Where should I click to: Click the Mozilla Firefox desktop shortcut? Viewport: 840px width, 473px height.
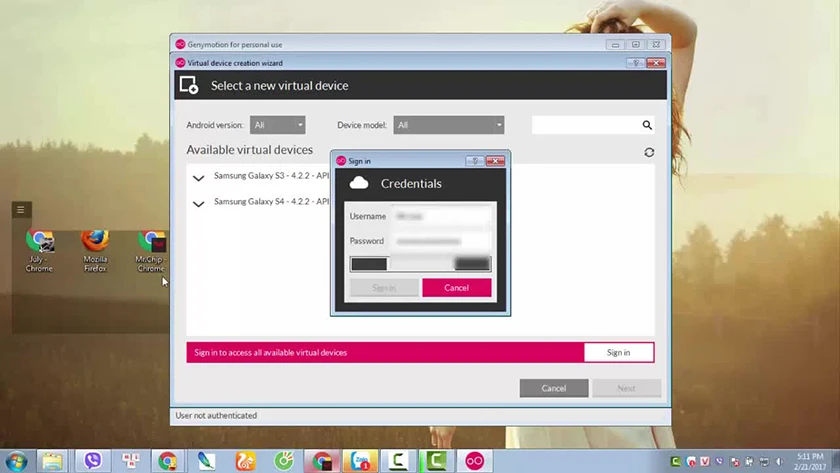point(95,251)
